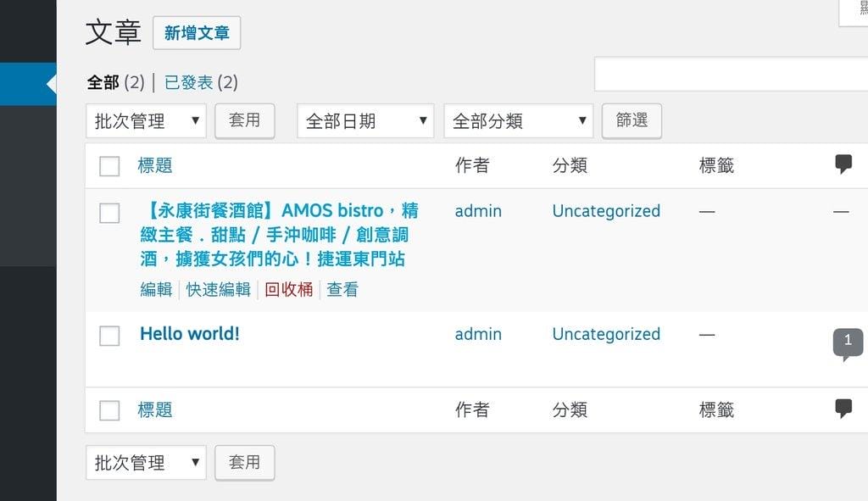868x501 pixels.
Task: Tick the select-all checkbox in table footer
Action: coord(109,411)
